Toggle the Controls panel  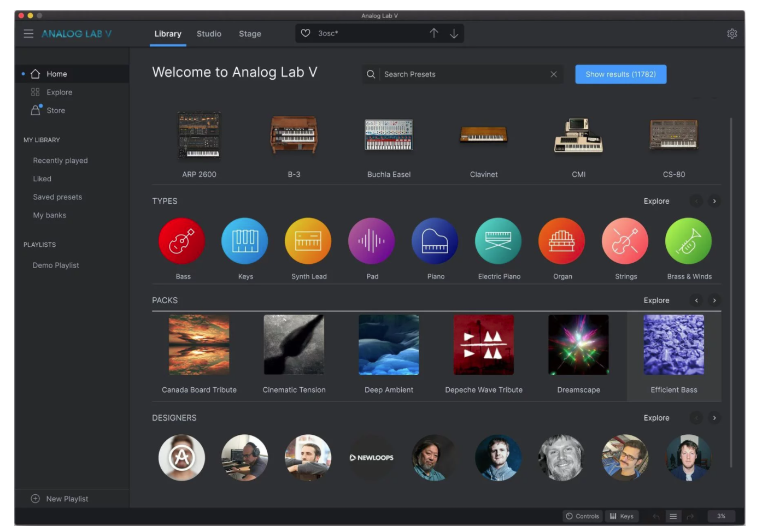(x=583, y=516)
